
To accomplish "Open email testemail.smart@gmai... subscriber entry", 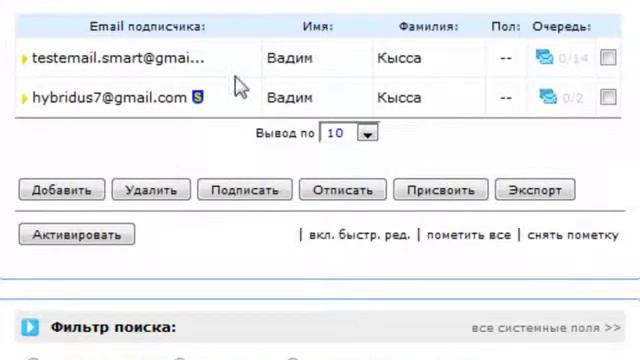I will (118, 58).
